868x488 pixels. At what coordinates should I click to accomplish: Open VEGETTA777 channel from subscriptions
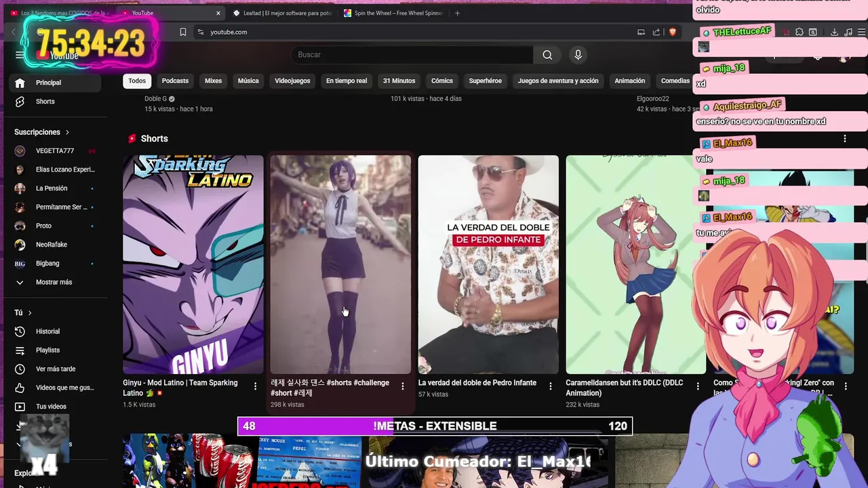(56, 150)
